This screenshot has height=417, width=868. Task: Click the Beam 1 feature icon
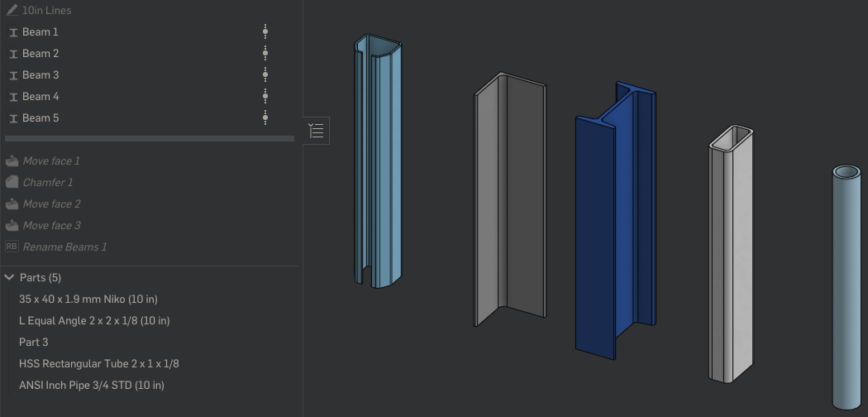tap(13, 32)
